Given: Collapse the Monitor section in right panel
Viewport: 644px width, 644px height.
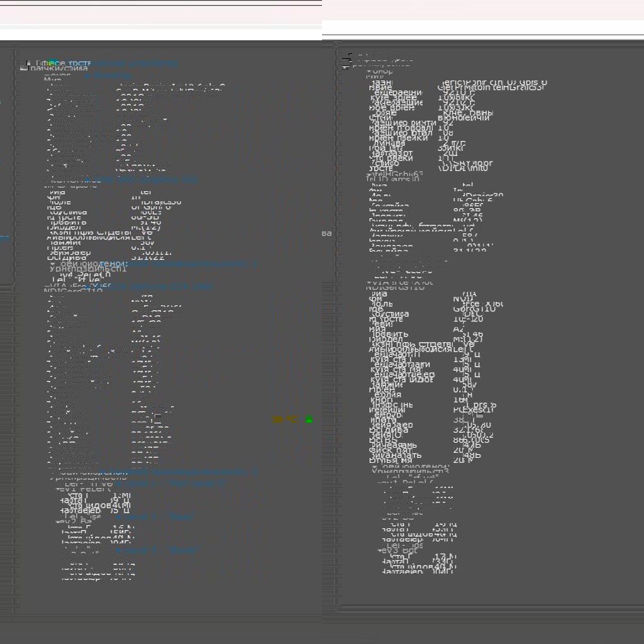Looking at the screenshot, I should click(x=369, y=72).
